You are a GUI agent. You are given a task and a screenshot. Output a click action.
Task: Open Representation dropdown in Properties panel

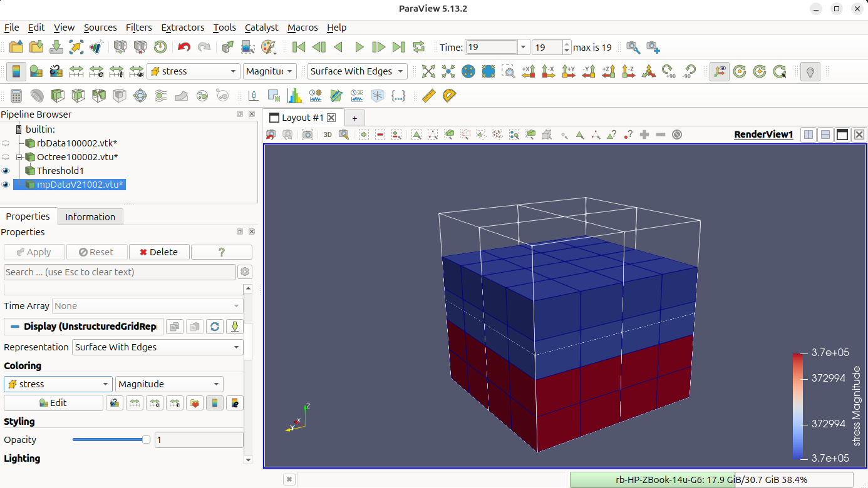pos(158,347)
